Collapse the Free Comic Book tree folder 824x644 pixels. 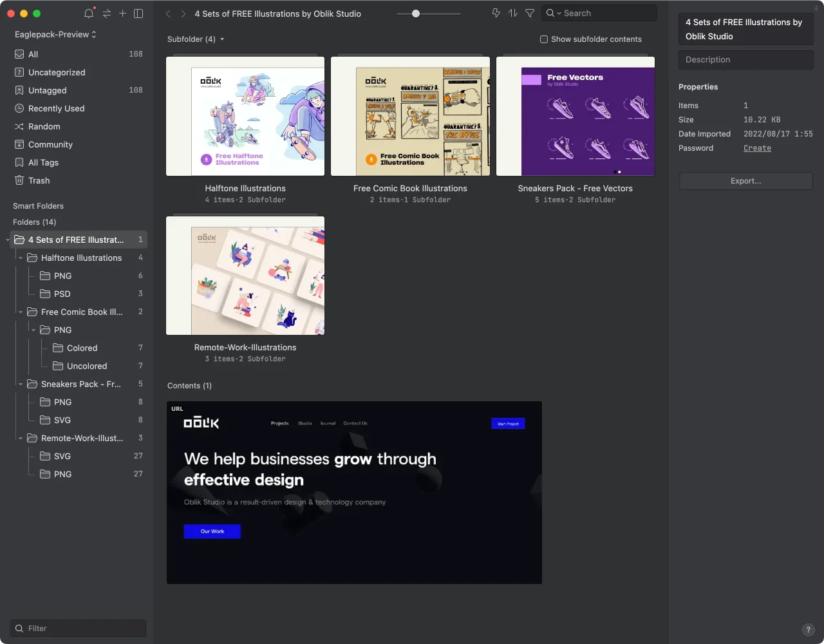[x=21, y=312]
